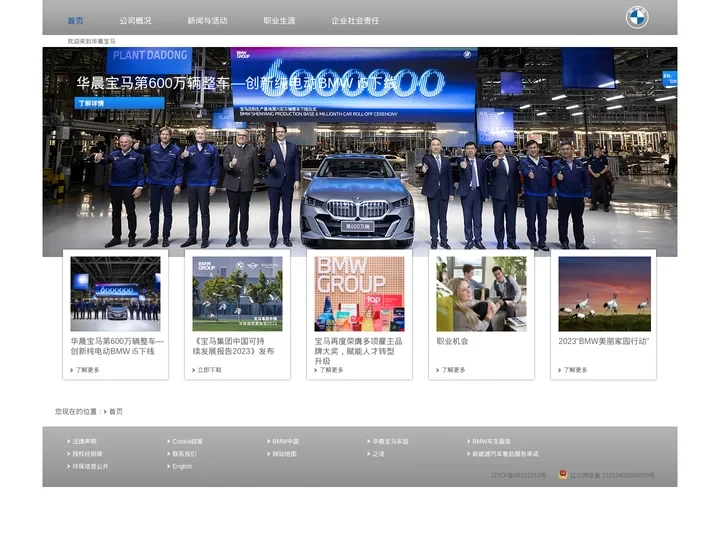Image resolution: width=720 pixels, height=540 pixels.
Task: Open 授权经销商 footer link
Action: click(87, 454)
